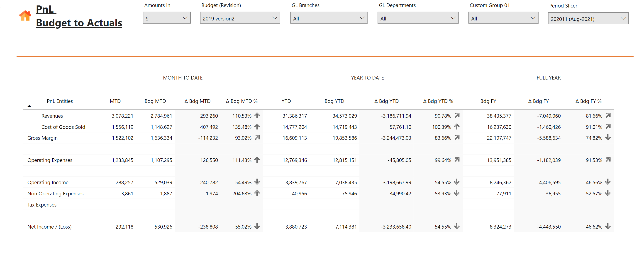Click Non Operating Expenses Δ Bdg FY value 36,955
The height and width of the screenshot is (259, 644).
point(553,194)
